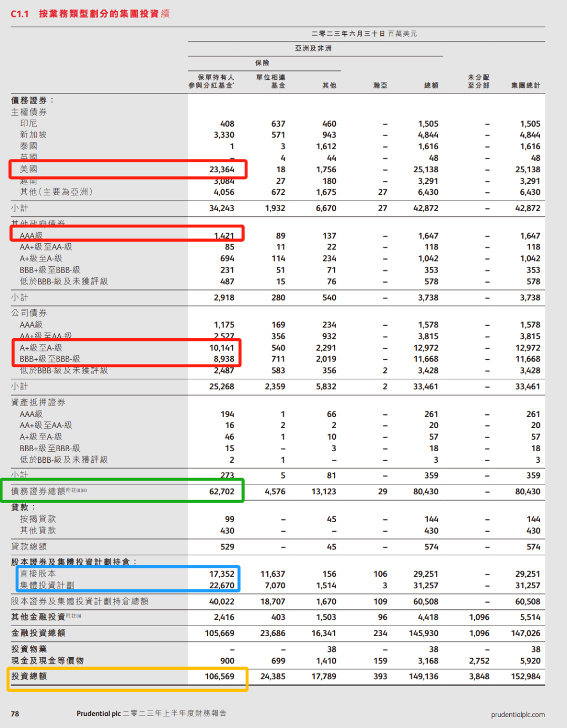
Task: Select the 集團總計 column header
Action: pyautogui.click(x=526, y=85)
